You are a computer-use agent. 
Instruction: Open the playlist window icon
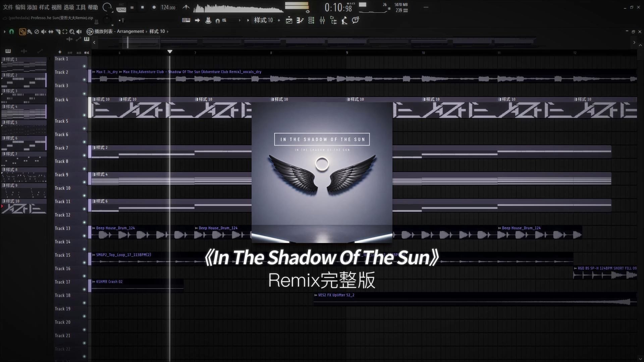[289, 21]
